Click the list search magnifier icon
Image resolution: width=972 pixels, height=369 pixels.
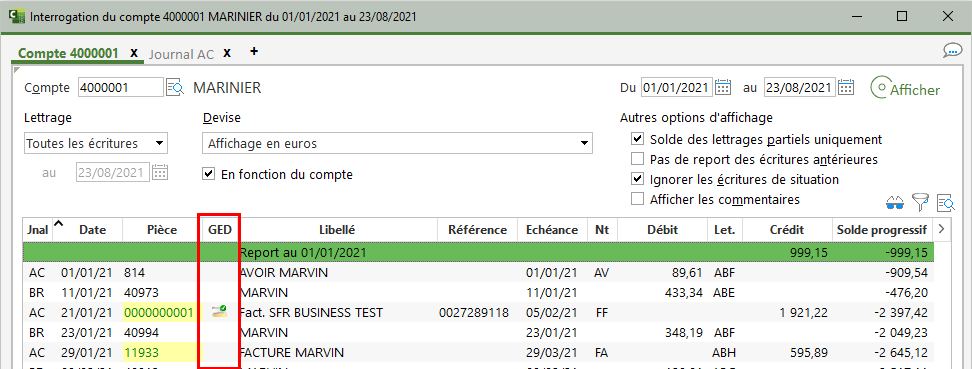tap(946, 202)
